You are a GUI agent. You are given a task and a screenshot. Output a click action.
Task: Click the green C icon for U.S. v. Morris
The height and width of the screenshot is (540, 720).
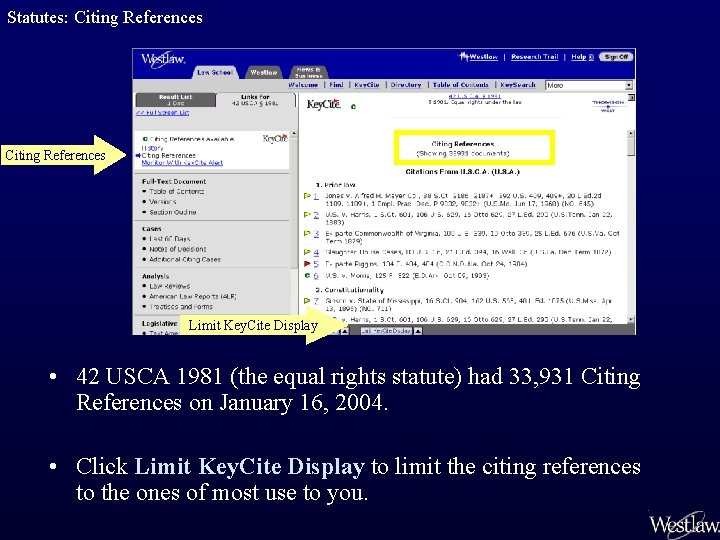(x=307, y=276)
